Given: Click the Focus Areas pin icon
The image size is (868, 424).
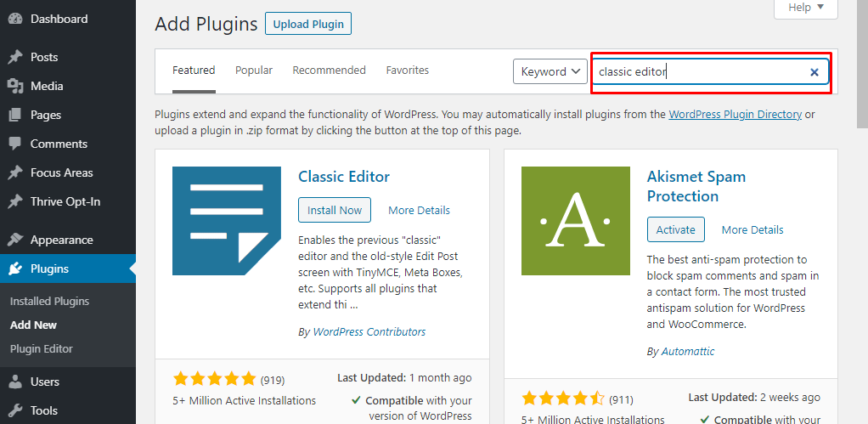Looking at the screenshot, I should point(15,172).
